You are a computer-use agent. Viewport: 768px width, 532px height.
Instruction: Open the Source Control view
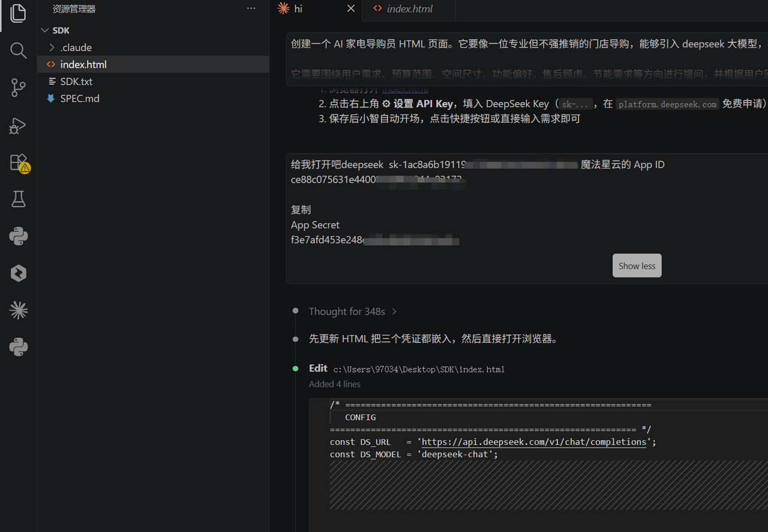pyautogui.click(x=18, y=88)
